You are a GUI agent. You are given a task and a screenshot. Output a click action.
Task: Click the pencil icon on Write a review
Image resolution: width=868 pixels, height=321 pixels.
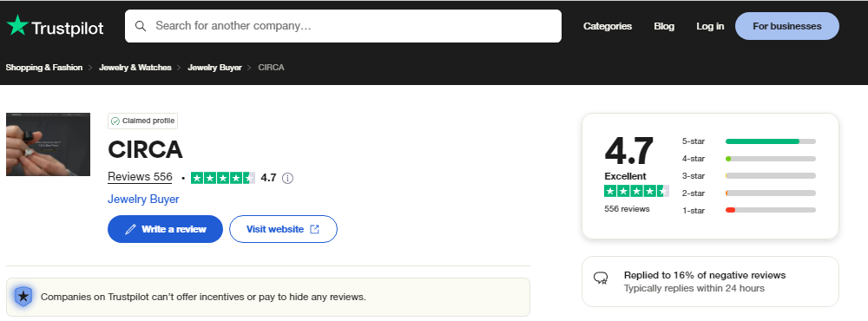click(x=131, y=229)
